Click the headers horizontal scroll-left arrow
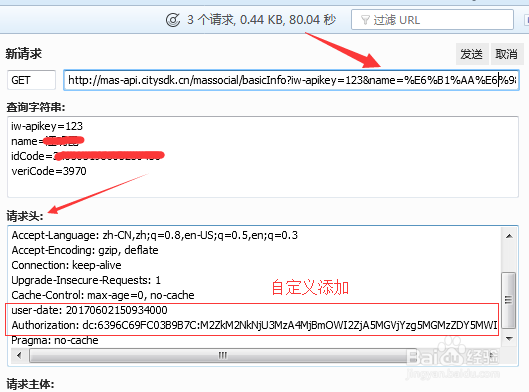Screen dimensions: 529x392 [19, 355]
